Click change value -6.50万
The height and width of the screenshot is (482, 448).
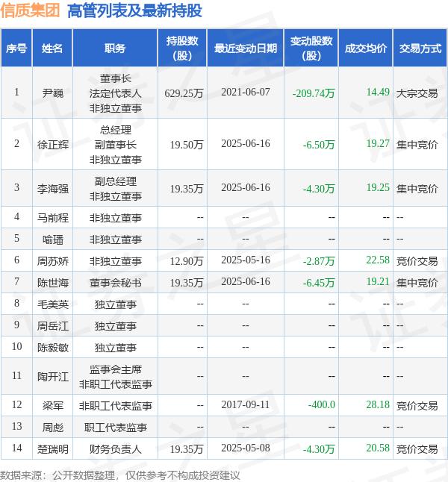pos(319,145)
